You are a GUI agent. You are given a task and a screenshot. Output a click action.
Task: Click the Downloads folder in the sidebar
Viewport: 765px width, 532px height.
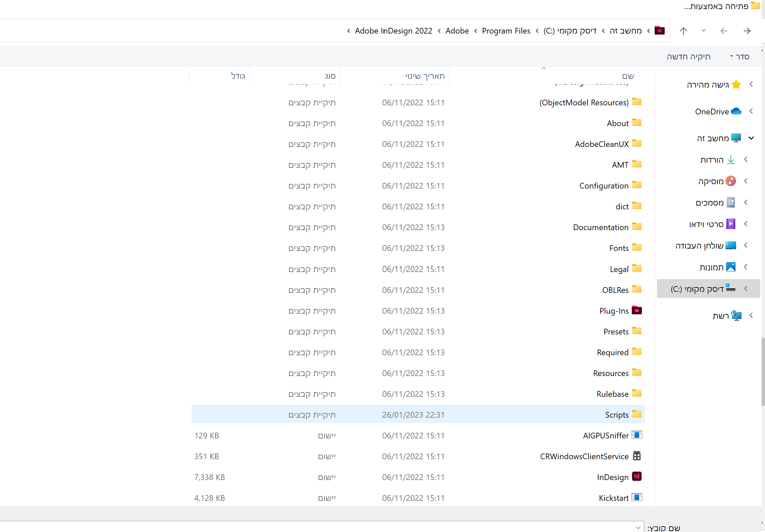pyautogui.click(x=712, y=160)
